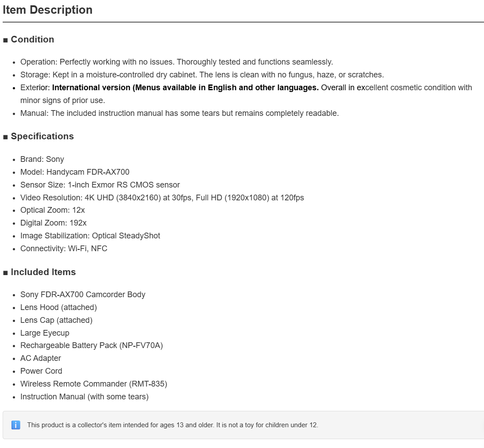
Task: Click 'Image Stabilization: Optical SteadyShot' row
Action: pyautogui.click(x=90, y=236)
